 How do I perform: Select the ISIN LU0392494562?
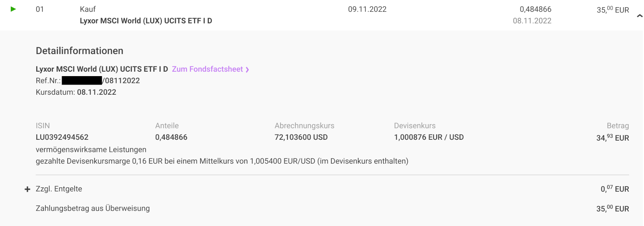click(62, 137)
